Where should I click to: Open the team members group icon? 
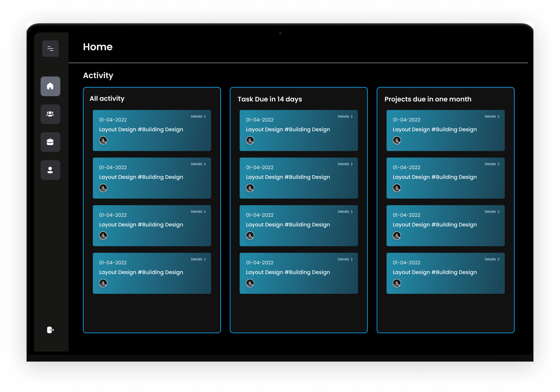click(x=50, y=114)
